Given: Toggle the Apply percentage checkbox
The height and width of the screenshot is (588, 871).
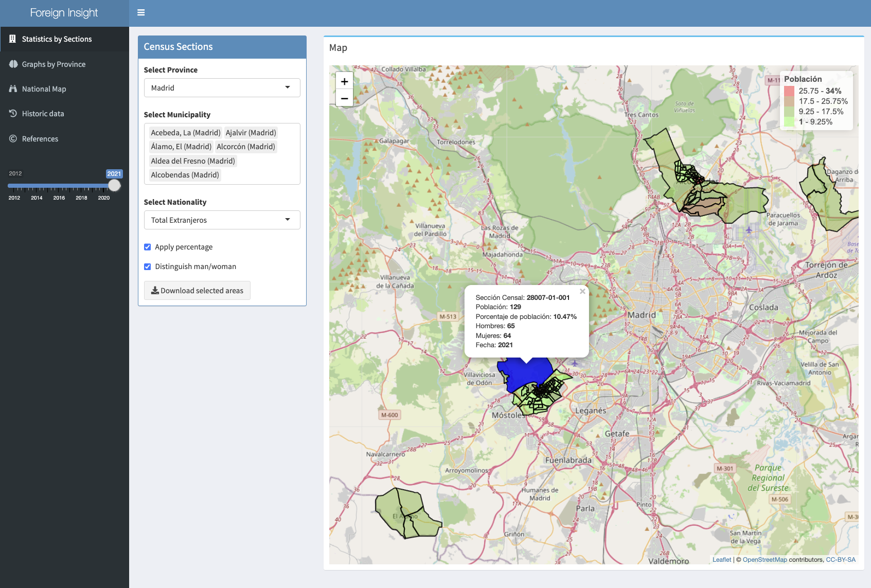Looking at the screenshot, I should point(148,247).
